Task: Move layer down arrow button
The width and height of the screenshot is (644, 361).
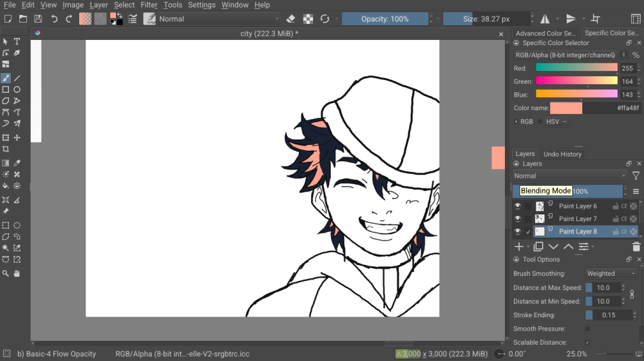Action: tap(553, 247)
